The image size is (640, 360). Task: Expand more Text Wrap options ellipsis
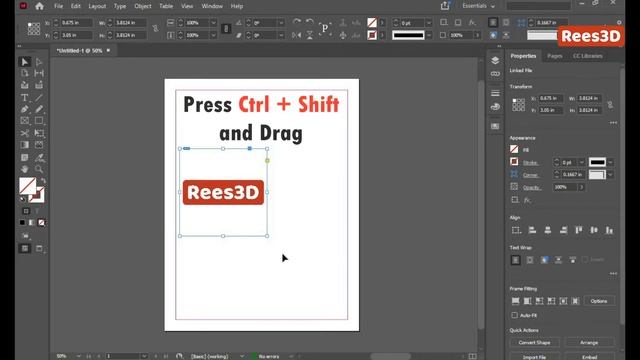[613, 273]
